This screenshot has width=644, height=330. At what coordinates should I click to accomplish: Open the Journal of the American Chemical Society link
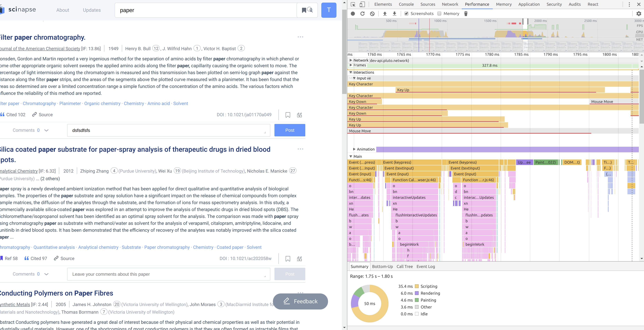click(40, 49)
